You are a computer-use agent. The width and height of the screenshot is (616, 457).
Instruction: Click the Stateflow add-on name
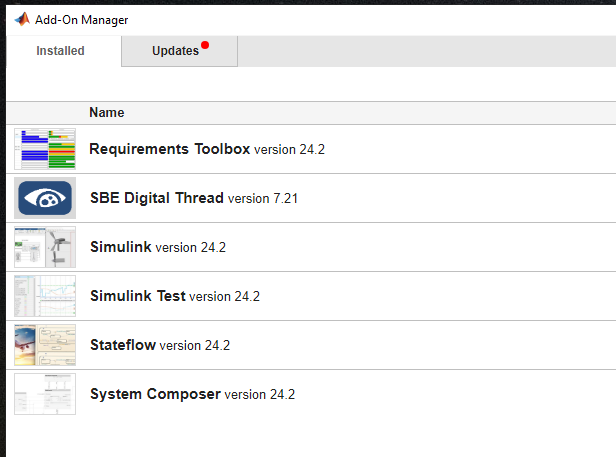tap(122, 345)
